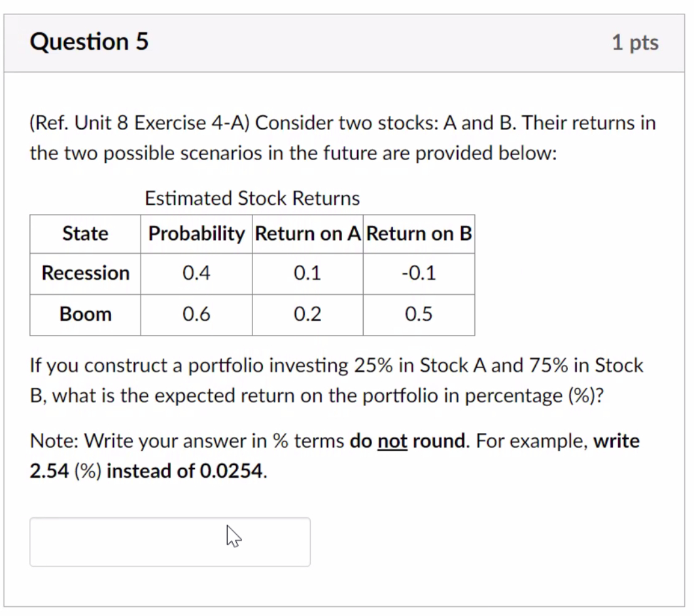
Task: Select the State column header
Action: (84, 233)
